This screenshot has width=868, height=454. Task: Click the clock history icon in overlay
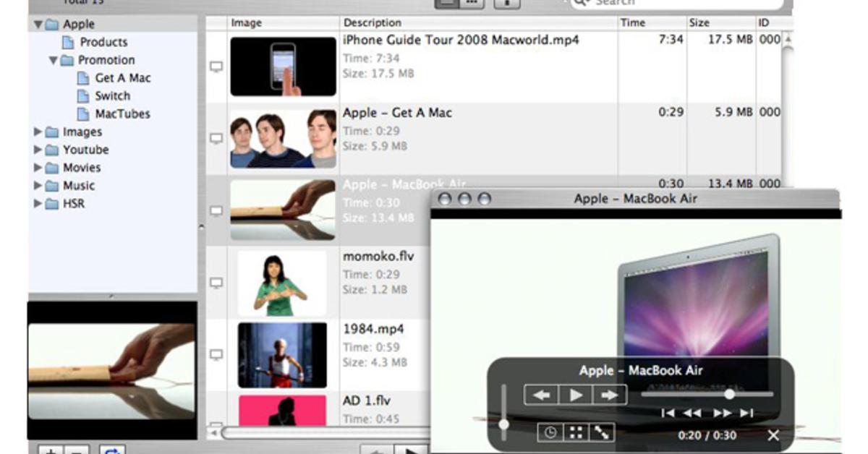(550, 432)
